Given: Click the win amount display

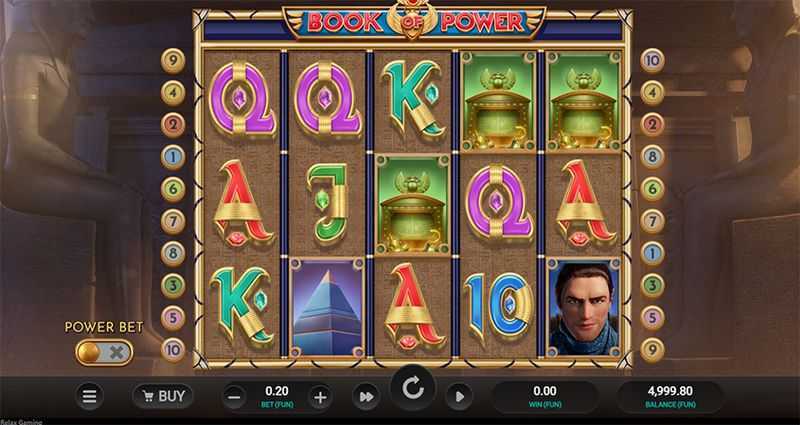Looking at the screenshot, I should (544, 397).
